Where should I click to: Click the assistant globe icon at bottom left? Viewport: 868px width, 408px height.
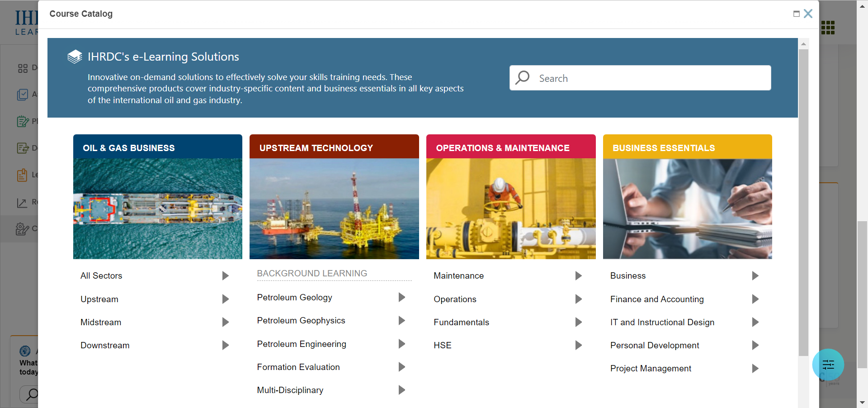(25, 351)
